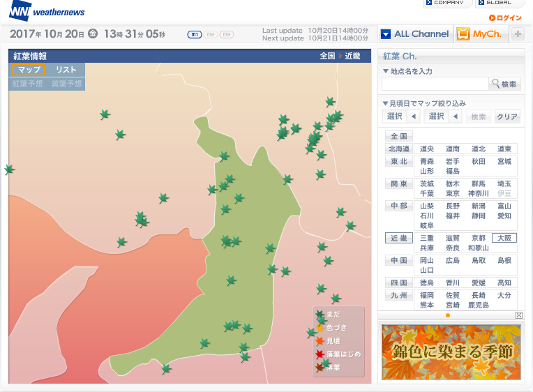The image size is (533, 392).
Task: Open the MyCh. tab
Action: point(481,34)
